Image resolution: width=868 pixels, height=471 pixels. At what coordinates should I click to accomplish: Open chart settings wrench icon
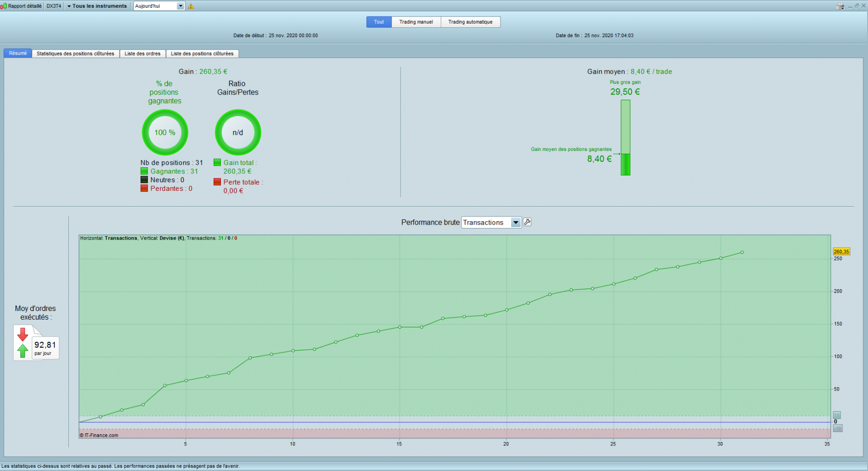pyautogui.click(x=527, y=222)
